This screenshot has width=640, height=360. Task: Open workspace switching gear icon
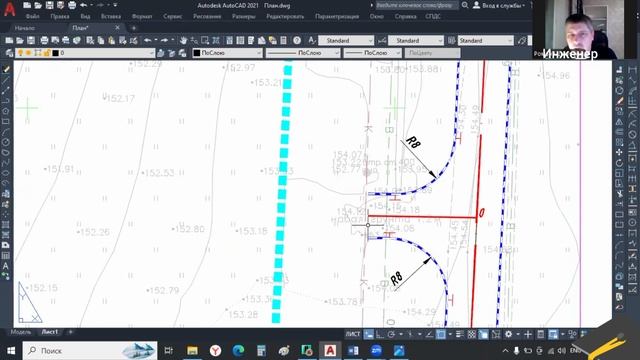(508, 334)
